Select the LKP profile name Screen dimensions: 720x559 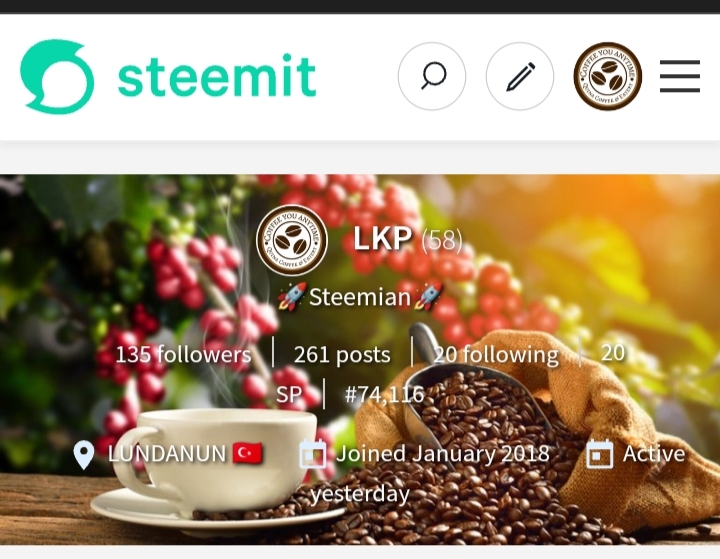click(382, 239)
